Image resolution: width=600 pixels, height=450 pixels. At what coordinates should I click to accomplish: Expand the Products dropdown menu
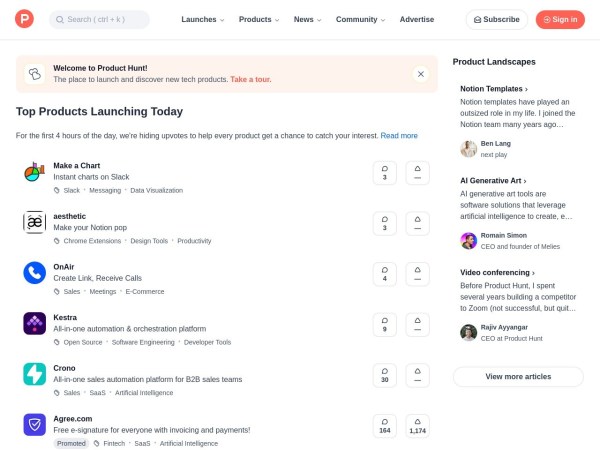click(259, 19)
